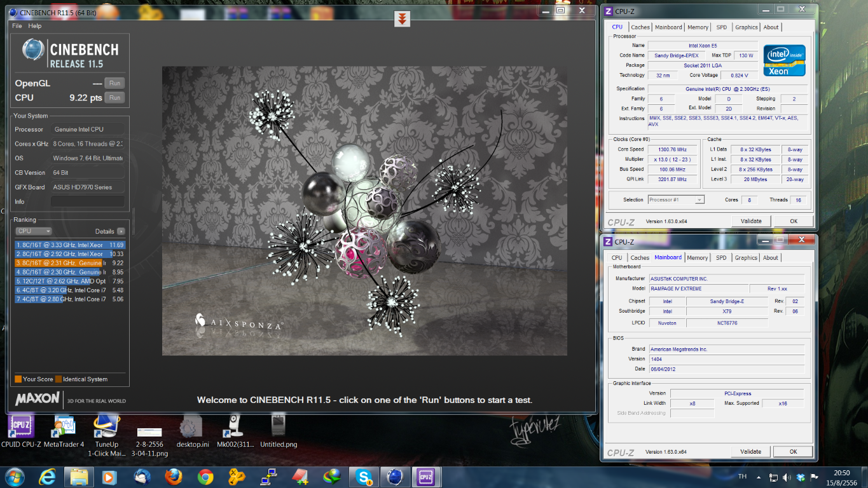Screen dimensions: 868x488
Task: Open Thunderbird mail from the taskbar
Action: pyautogui.click(x=142, y=476)
